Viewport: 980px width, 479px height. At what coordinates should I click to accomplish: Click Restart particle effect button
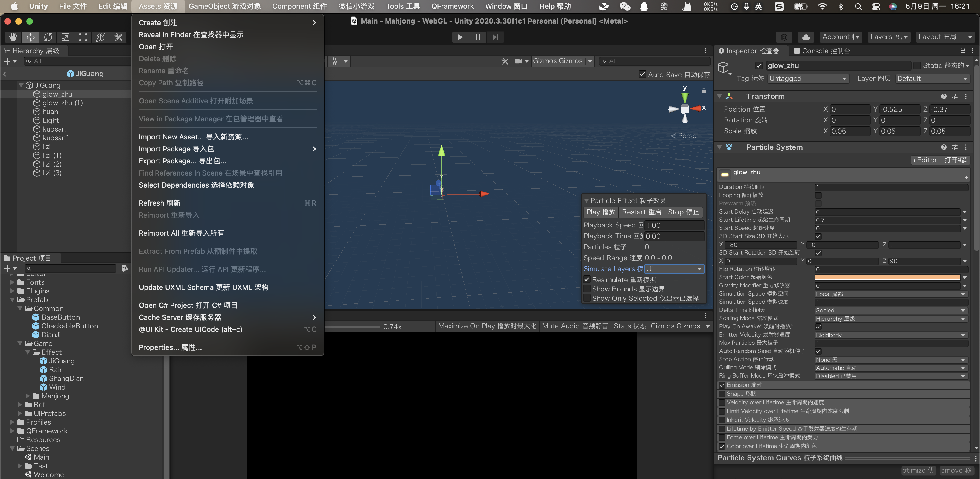pyautogui.click(x=641, y=212)
